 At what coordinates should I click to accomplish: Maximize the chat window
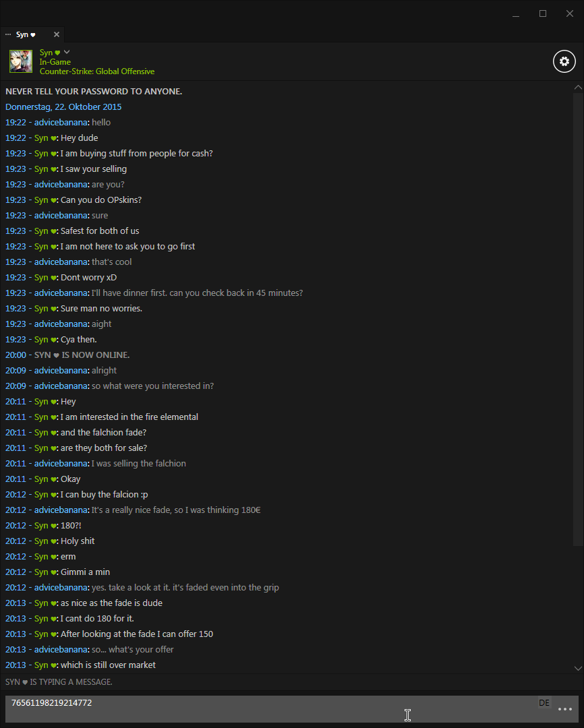[543, 13]
